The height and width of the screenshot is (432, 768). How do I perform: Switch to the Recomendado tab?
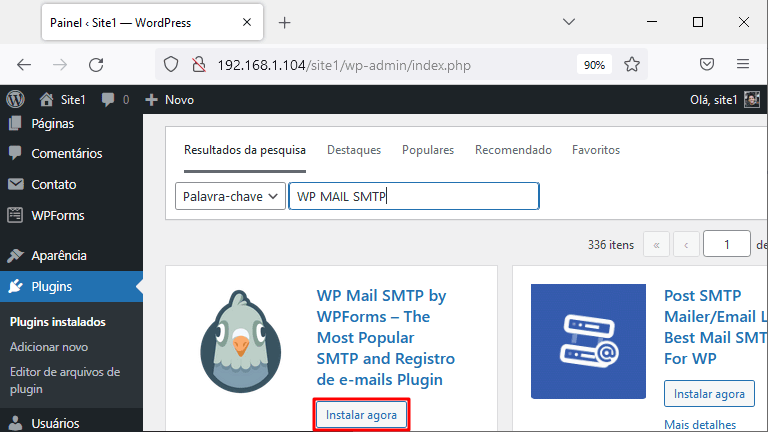513,150
